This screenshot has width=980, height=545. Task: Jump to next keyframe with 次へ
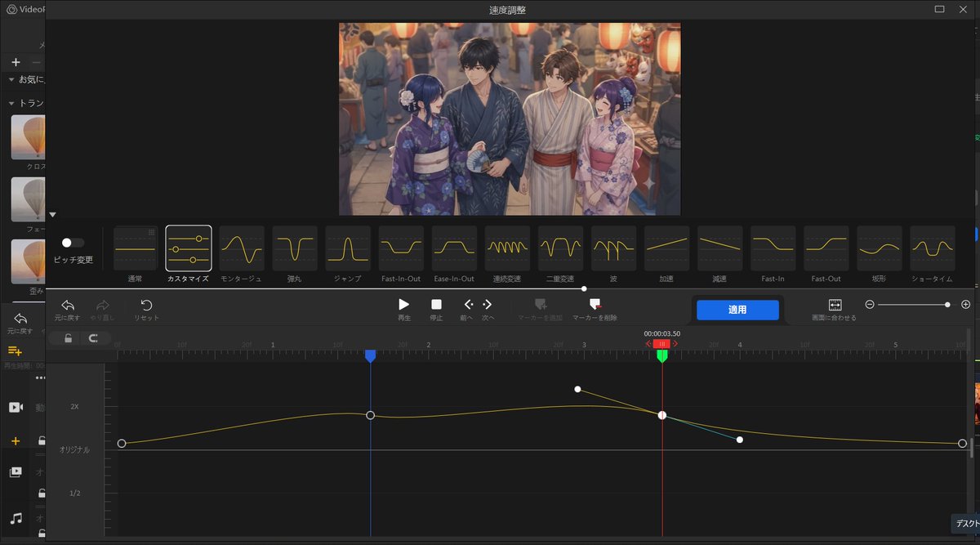pyautogui.click(x=488, y=304)
